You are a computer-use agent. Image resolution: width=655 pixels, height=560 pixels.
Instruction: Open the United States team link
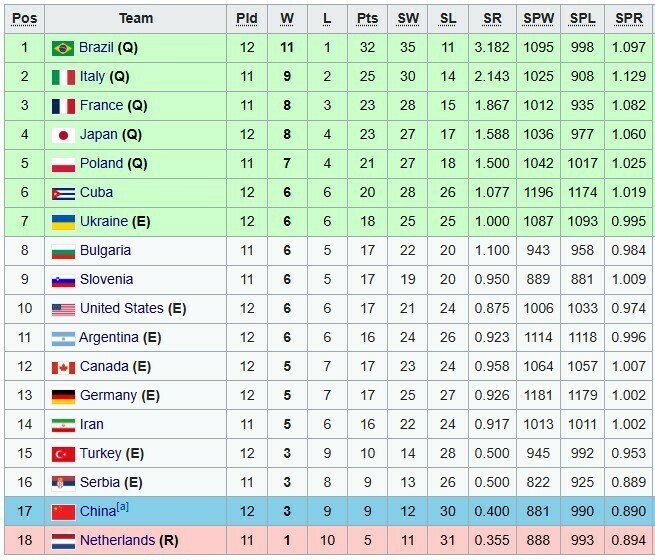[x=122, y=308]
